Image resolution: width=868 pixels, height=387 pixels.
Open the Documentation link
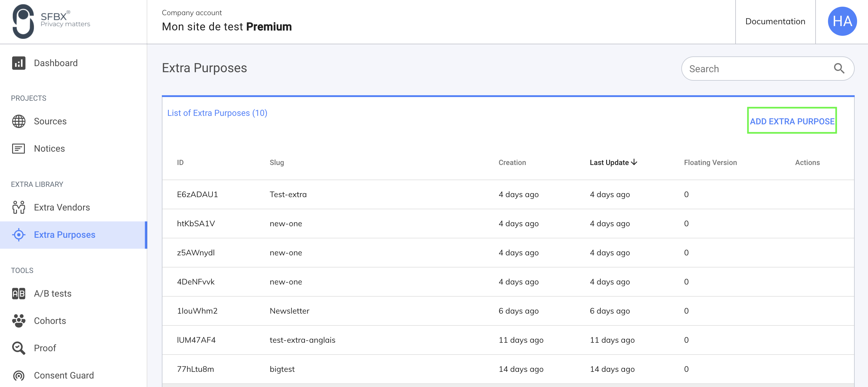775,21
